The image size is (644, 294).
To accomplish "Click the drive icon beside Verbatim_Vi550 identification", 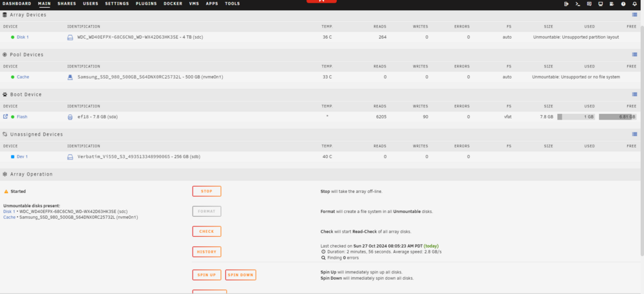I will click(70, 156).
